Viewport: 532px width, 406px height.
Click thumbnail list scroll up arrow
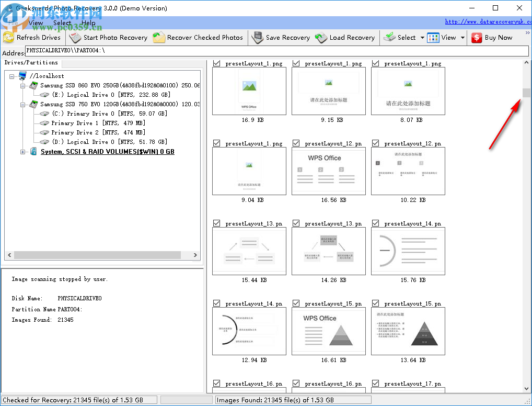click(526, 62)
